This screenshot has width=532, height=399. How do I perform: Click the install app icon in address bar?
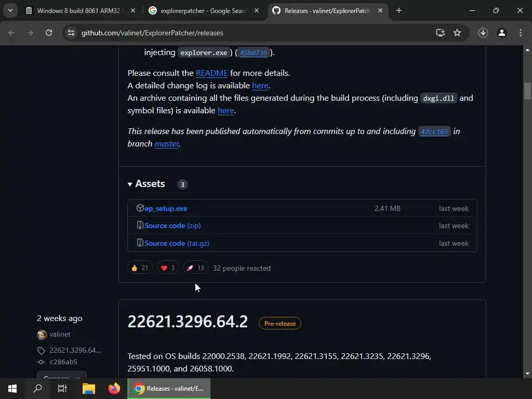(441, 33)
